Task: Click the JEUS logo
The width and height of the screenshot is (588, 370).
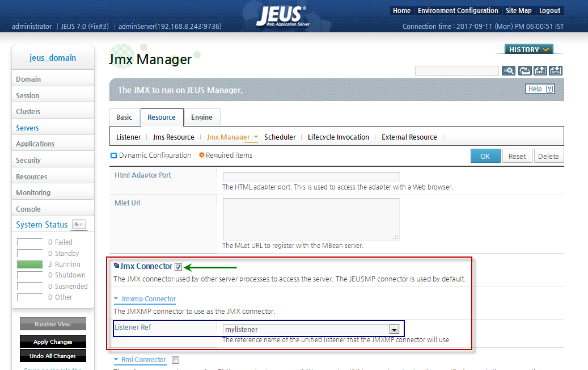Action: [283, 16]
